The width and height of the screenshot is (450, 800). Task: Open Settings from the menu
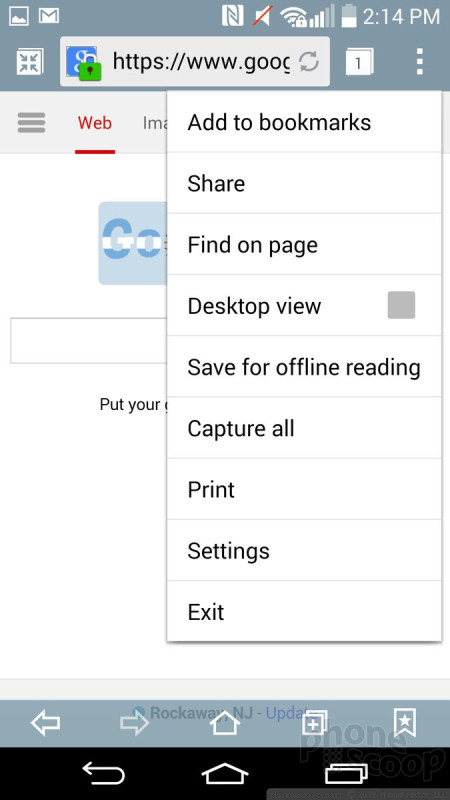click(x=304, y=551)
